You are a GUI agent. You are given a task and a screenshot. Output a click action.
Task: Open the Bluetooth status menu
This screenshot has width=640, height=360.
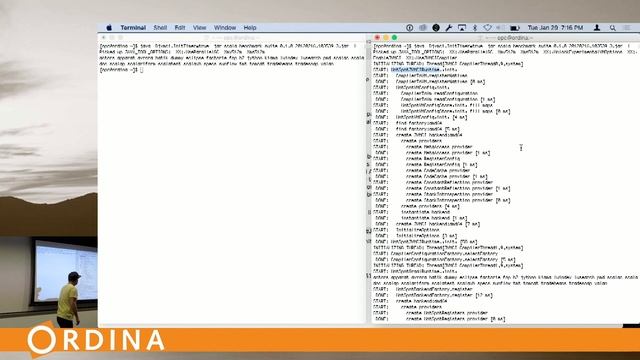475,28
